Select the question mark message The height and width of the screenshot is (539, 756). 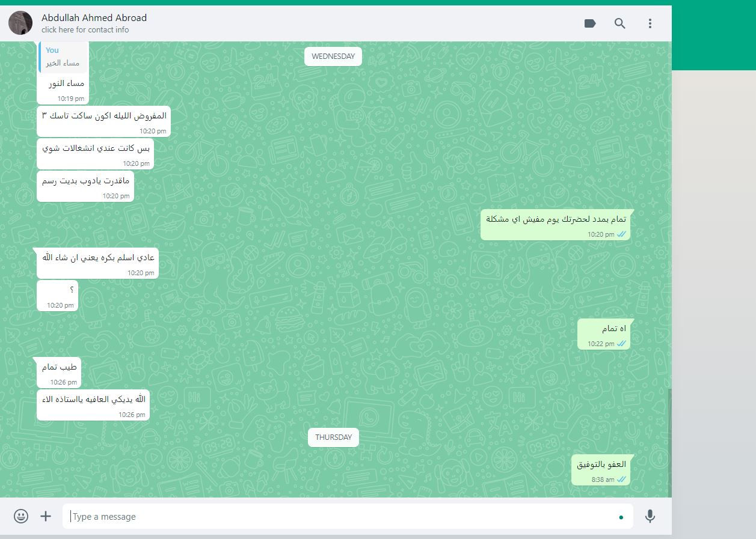point(58,296)
